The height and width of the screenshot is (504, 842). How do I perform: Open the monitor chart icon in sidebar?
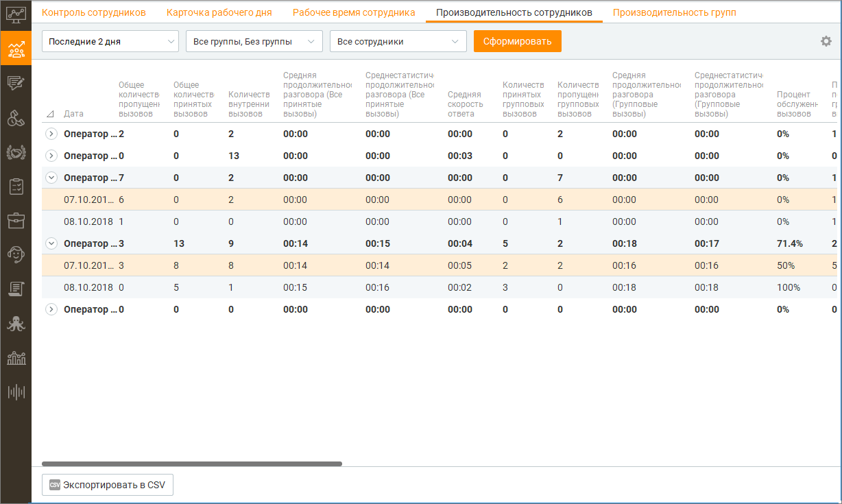click(16, 14)
